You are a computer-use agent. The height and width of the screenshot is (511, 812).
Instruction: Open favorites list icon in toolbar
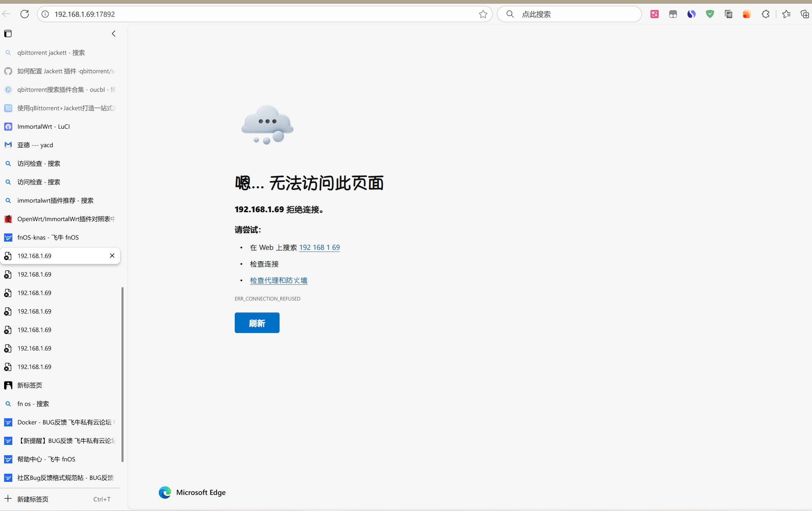pos(786,14)
